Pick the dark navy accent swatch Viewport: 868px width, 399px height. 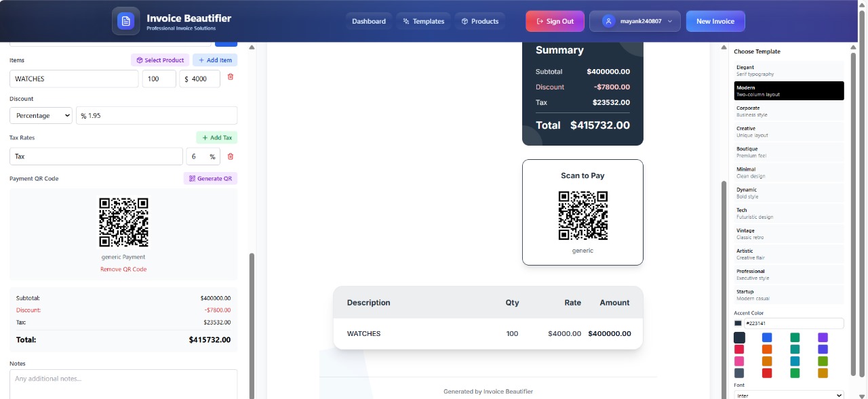coord(739,337)
